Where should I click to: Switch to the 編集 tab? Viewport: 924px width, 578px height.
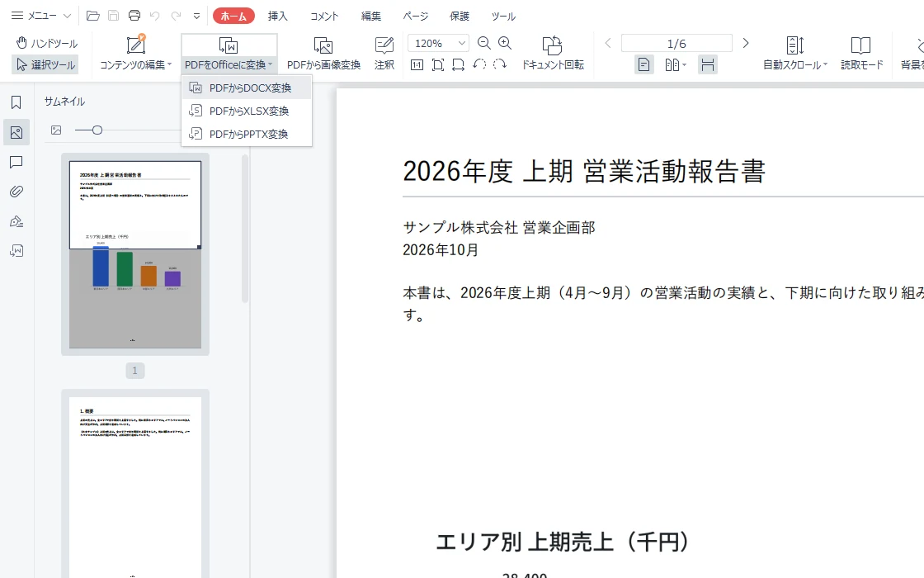pos(370,16)
